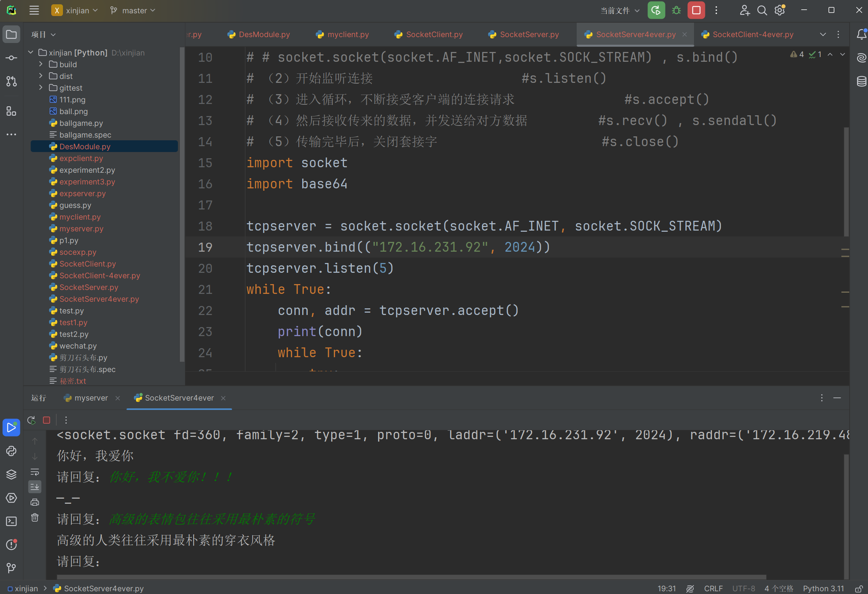The image size is (868, 594).
Task: Expand the build folder in the project tree
Action: (x=41, y=64)
